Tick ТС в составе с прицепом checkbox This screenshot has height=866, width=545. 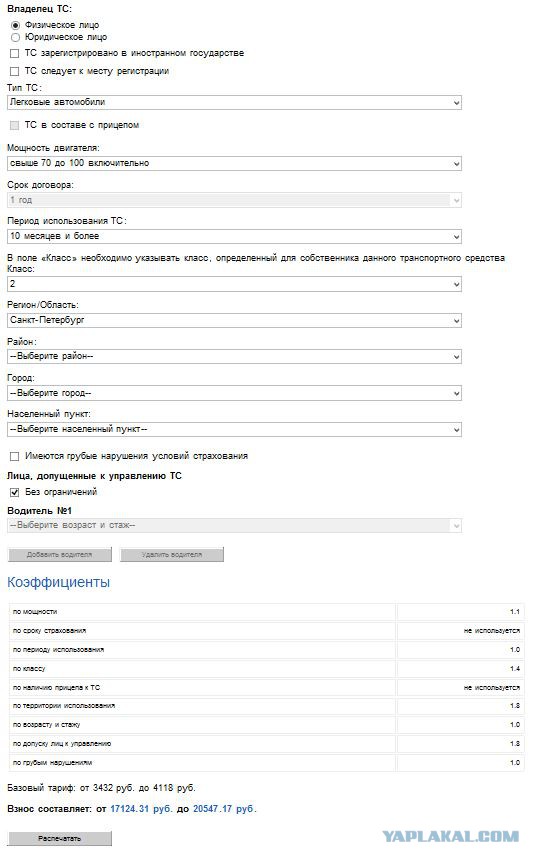15,125
